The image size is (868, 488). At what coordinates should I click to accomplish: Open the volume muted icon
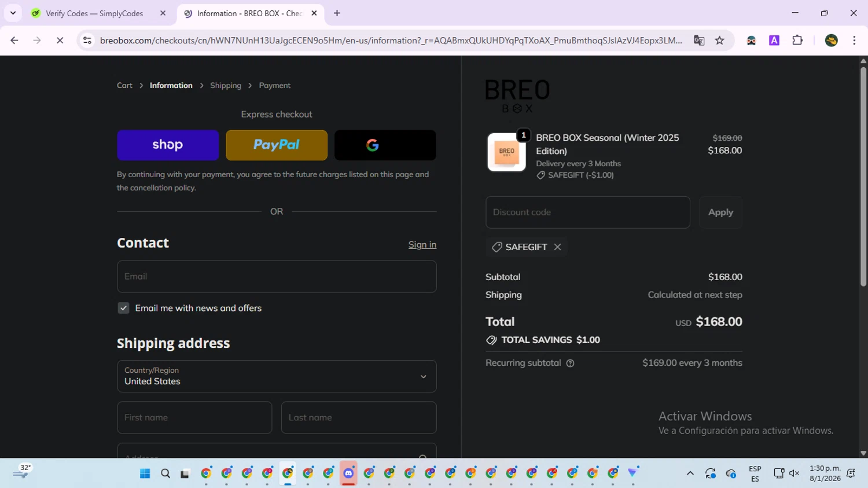[795, 474]
